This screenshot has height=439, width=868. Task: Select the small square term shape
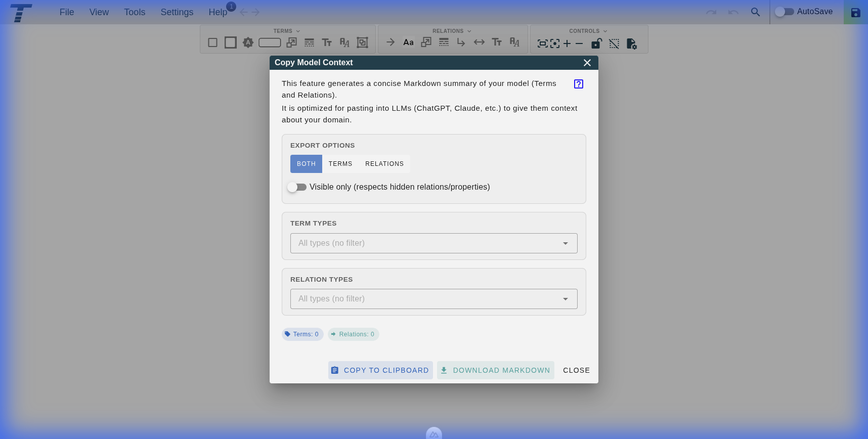tap(213, 43)
